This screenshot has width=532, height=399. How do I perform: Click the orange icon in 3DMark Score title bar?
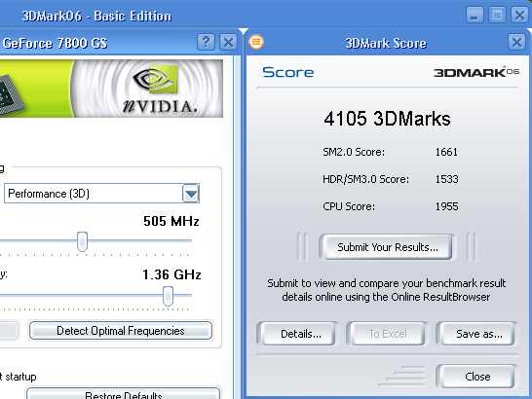[x=256, y=42]
